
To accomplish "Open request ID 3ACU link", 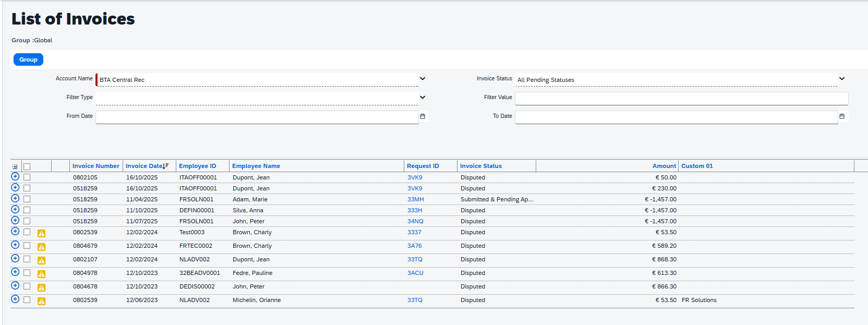I will [x=415, y=273].
